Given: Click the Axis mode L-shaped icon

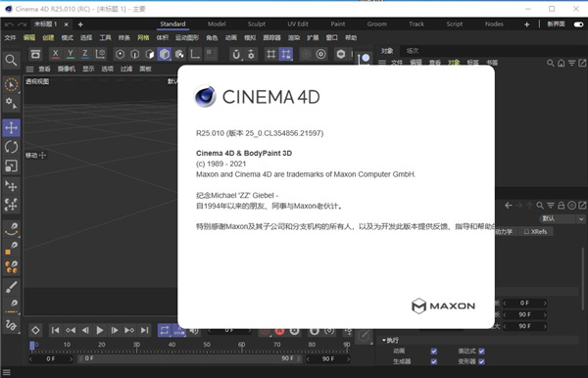Looking at the screenshot, I should tap(195, 54).
